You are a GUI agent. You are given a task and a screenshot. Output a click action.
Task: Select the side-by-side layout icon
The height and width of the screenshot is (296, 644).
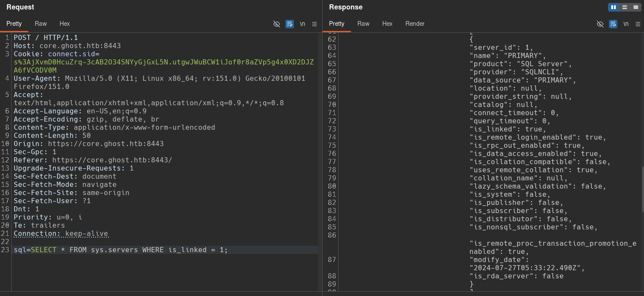(614, 7)
